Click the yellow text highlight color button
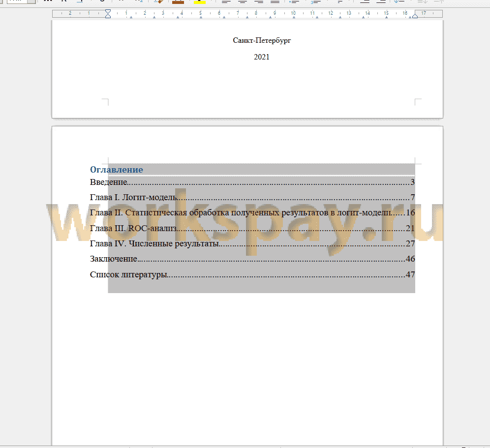This screenshot has width=490, height=448. [199, 1]
